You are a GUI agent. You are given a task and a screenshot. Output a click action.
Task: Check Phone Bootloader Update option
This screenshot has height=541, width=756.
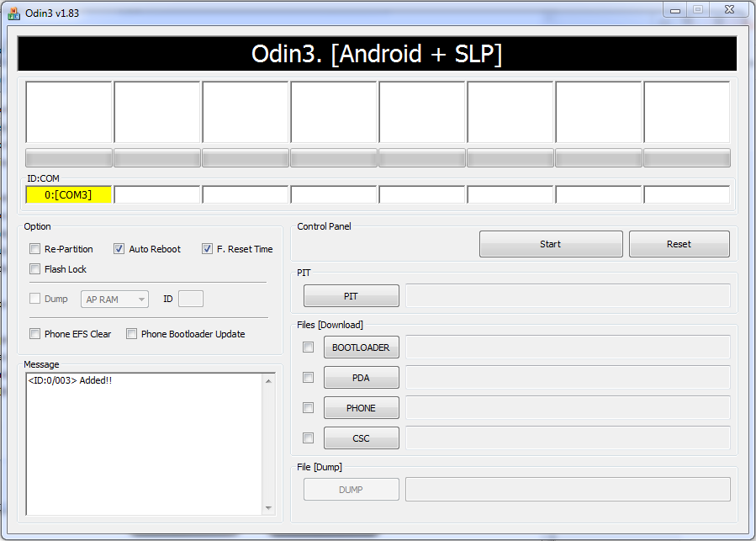(131, 333)
